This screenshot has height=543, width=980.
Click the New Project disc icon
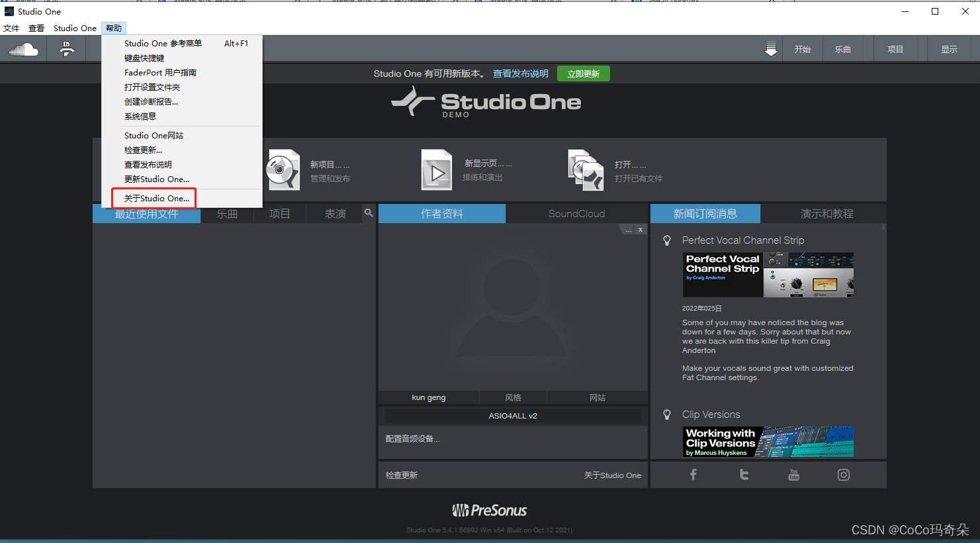pos(283,170)
